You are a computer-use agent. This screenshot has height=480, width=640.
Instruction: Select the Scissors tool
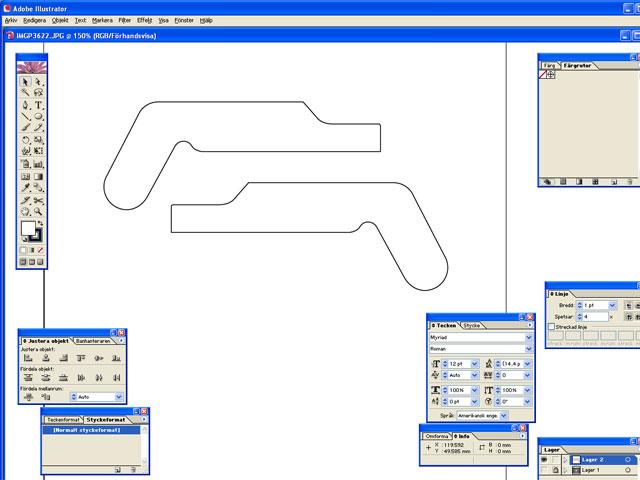[x=38, y=200]
